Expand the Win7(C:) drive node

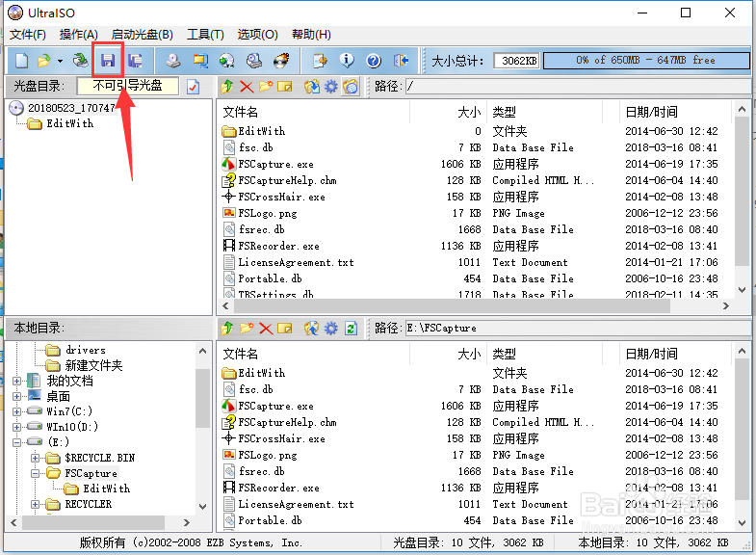click(x=17, y=412)
